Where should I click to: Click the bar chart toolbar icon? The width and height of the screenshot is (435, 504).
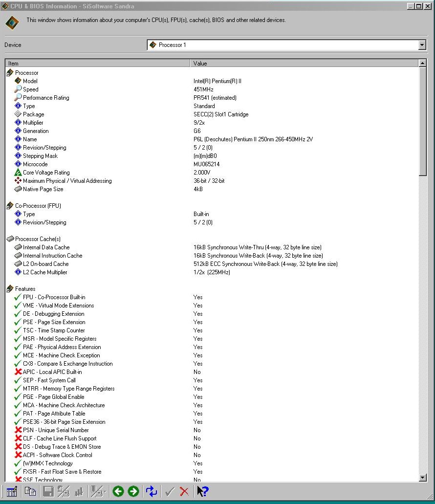point(79,491)
